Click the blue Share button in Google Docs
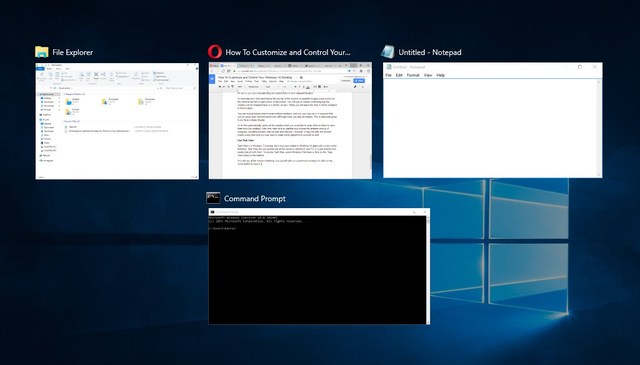The width and height of the screenshot is (640, 365). [x=360, y=80]
